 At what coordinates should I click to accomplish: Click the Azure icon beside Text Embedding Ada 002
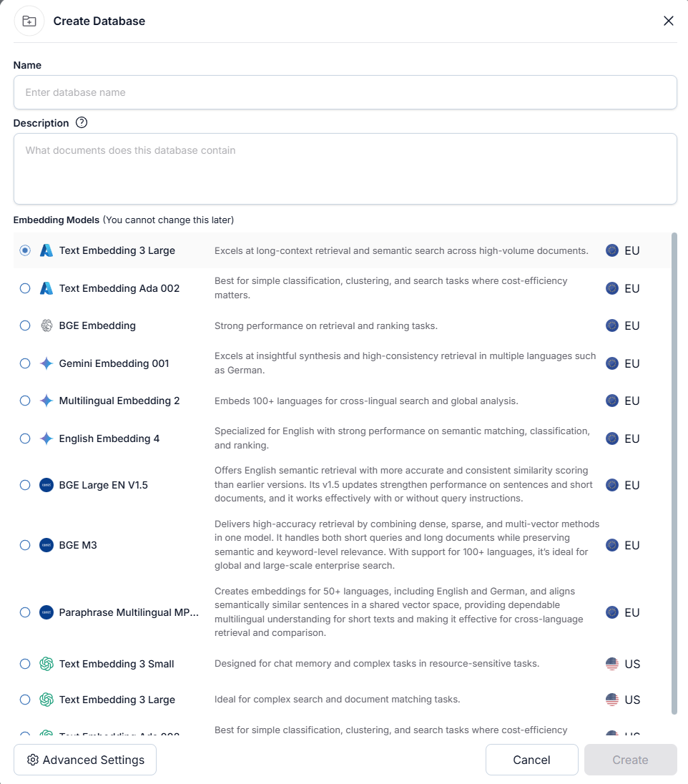pos(46,288)
